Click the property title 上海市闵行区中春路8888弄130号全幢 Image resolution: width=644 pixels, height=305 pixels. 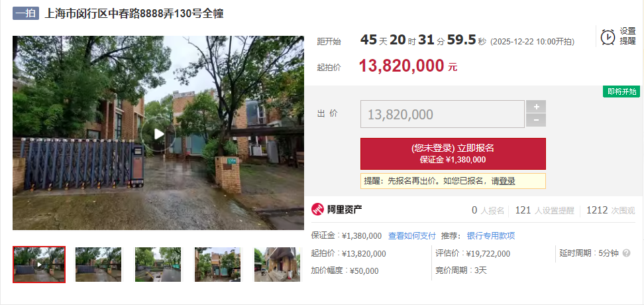pyautogui.click(x=134, y=13)
